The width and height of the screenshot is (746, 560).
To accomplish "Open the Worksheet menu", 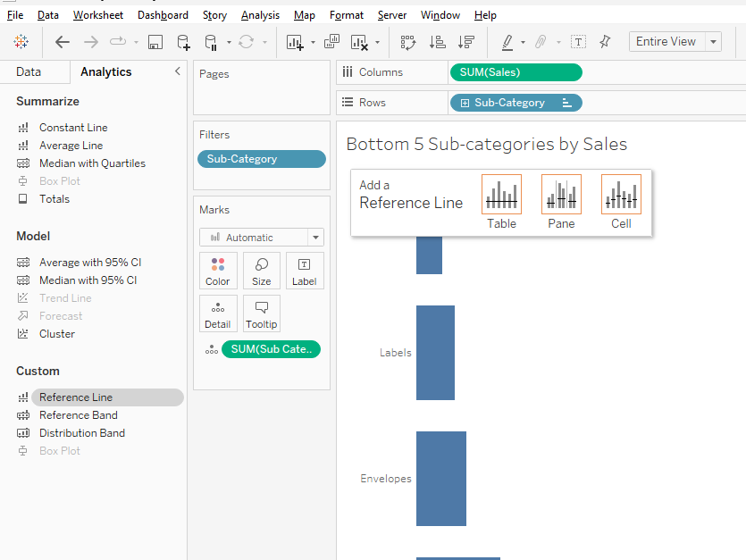I will (98, 15).
